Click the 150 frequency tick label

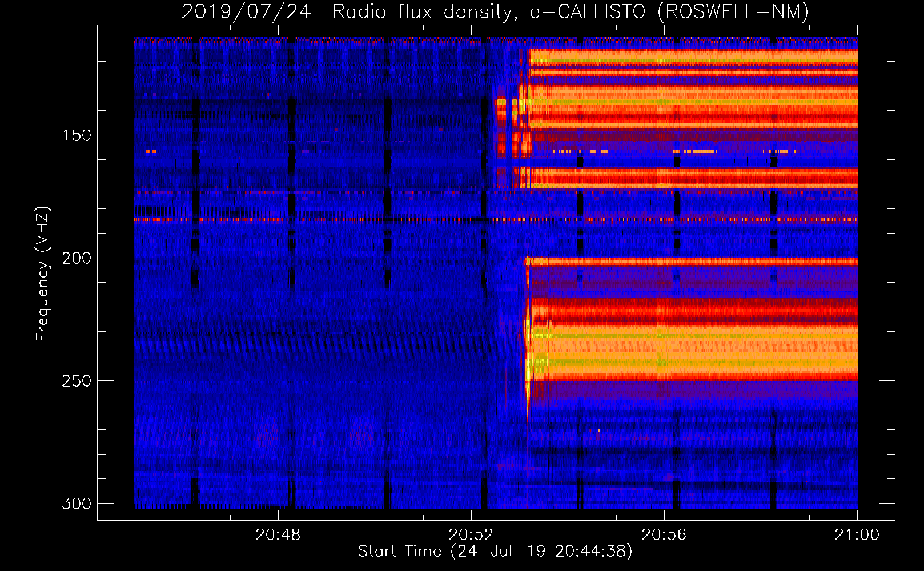[x=76, y=135]
